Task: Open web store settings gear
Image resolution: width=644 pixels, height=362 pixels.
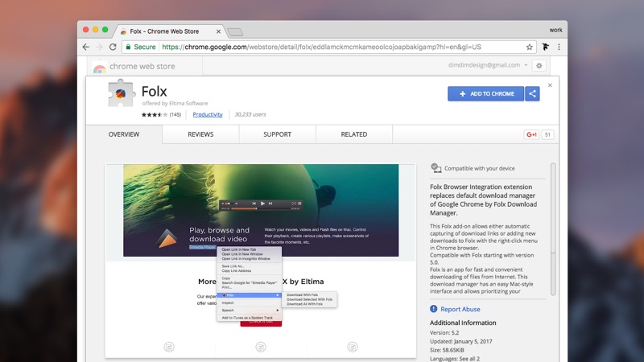Action: (539, 65)
